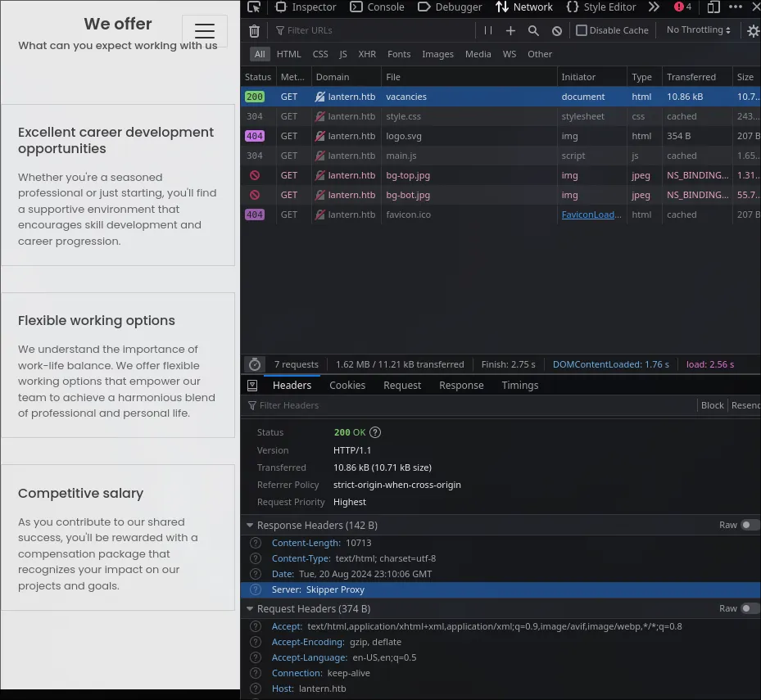
Task: Open network search magnifier
Action: (533, 30)
